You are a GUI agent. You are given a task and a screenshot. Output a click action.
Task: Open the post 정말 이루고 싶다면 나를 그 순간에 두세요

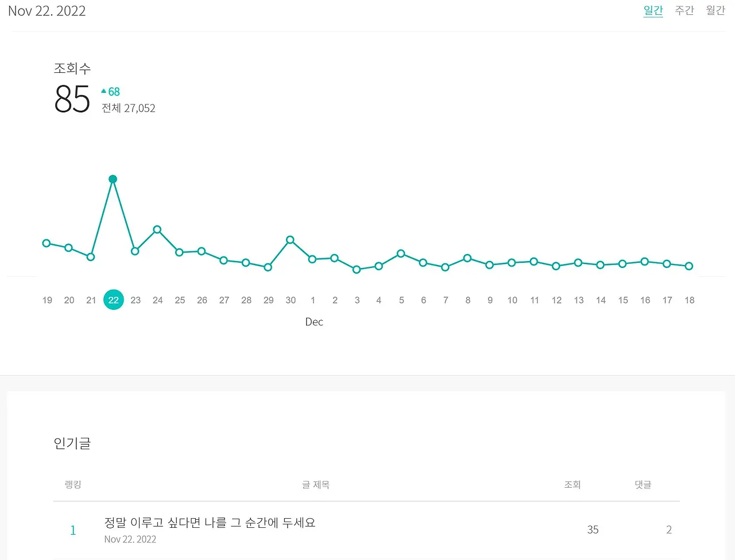tap(210, 523)
